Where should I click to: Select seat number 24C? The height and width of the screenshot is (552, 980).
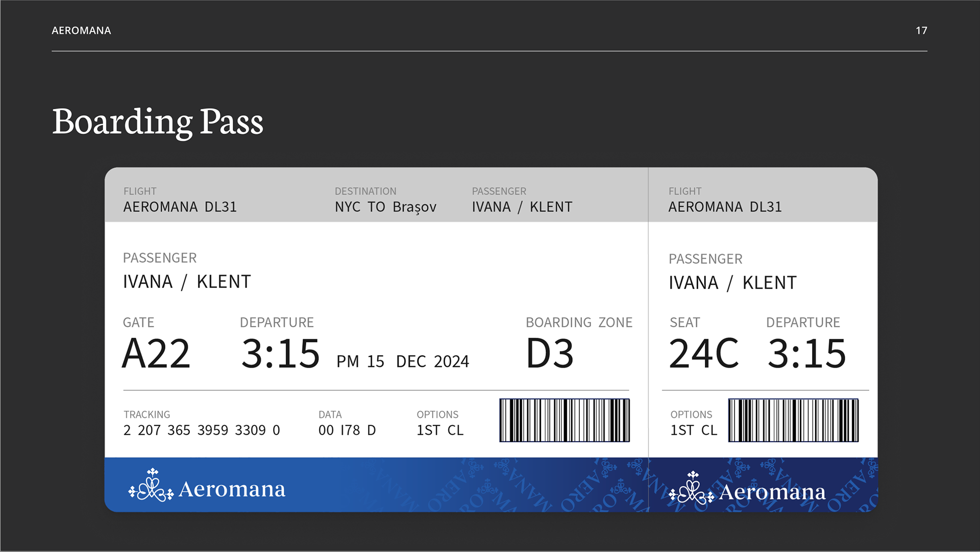704,353
